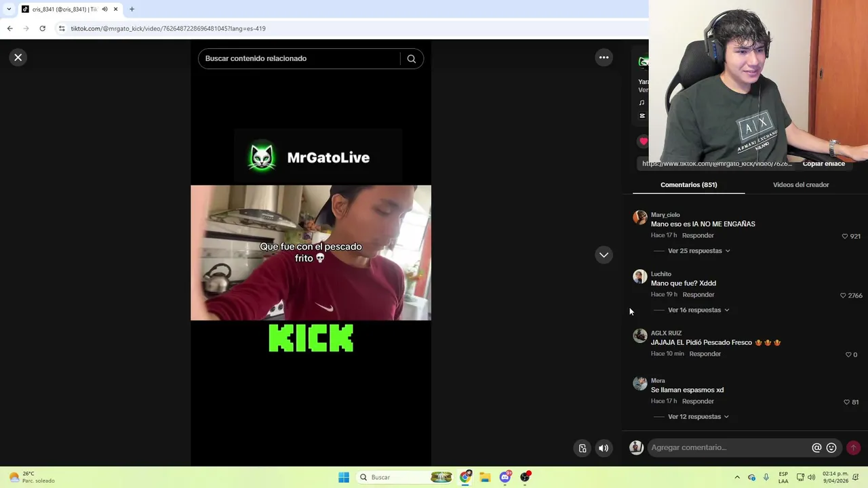Open clock and date 02:14 p.m.
Screen dimensions: 868x488
click(x=835, y=477)
